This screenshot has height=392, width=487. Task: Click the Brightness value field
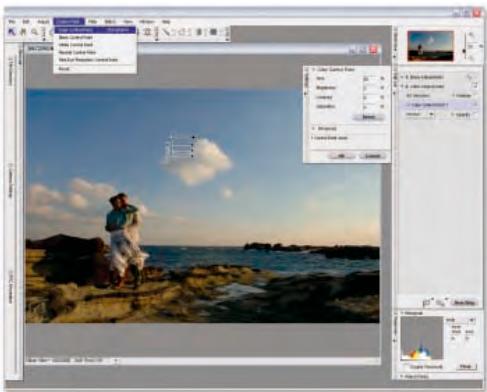(370, 88)
